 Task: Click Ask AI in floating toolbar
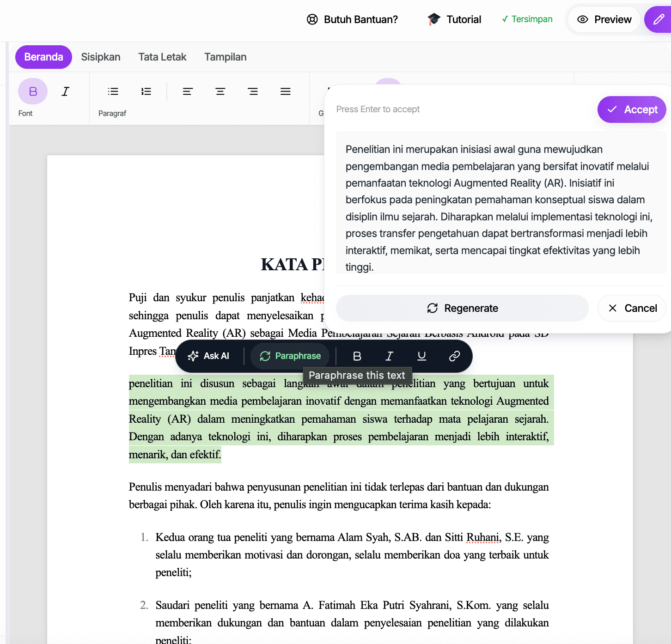tap(208, 356)
